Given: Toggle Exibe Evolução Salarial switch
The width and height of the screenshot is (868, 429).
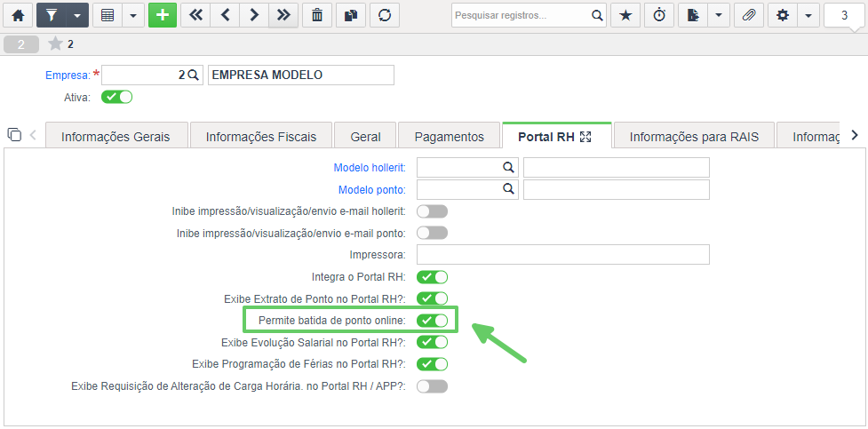Looking at the screenshot, I should coord(433,342).
